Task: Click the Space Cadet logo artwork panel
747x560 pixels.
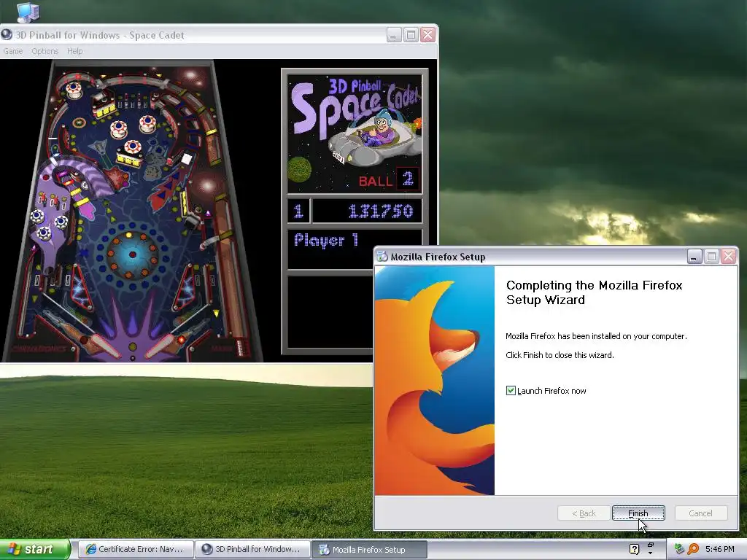Action: point(355,134)
